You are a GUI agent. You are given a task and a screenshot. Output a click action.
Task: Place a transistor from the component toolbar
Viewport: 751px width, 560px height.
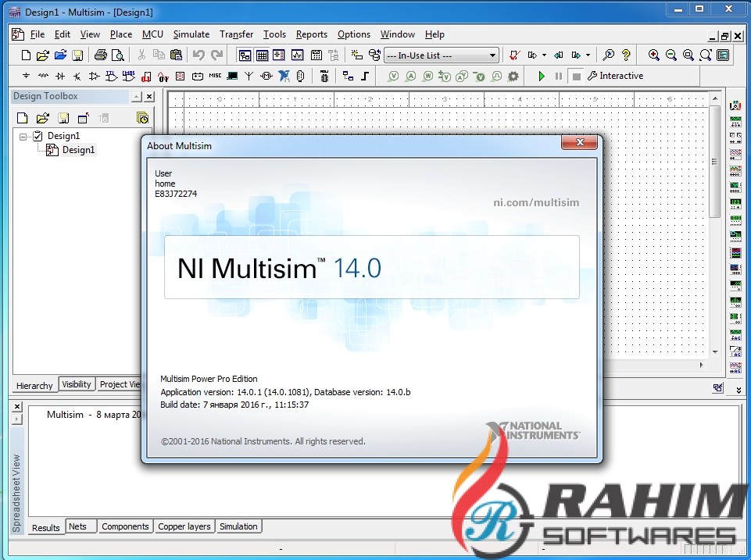tap(77, 76)
